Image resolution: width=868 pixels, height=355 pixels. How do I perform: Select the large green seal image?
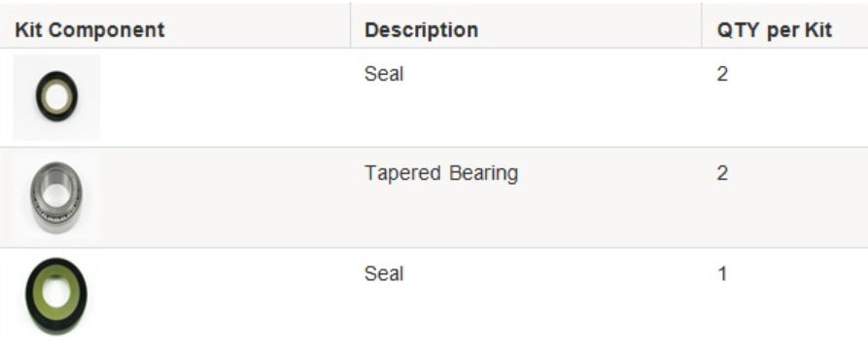56,296
